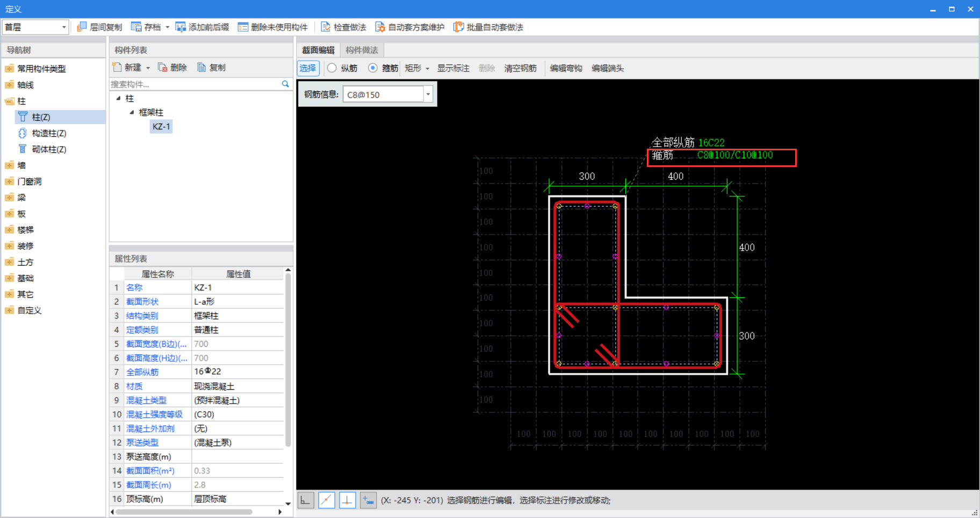Collapse the 柱 node in component list
The height and width of the screenshot is (518, 980).
[x=118, y=98]
